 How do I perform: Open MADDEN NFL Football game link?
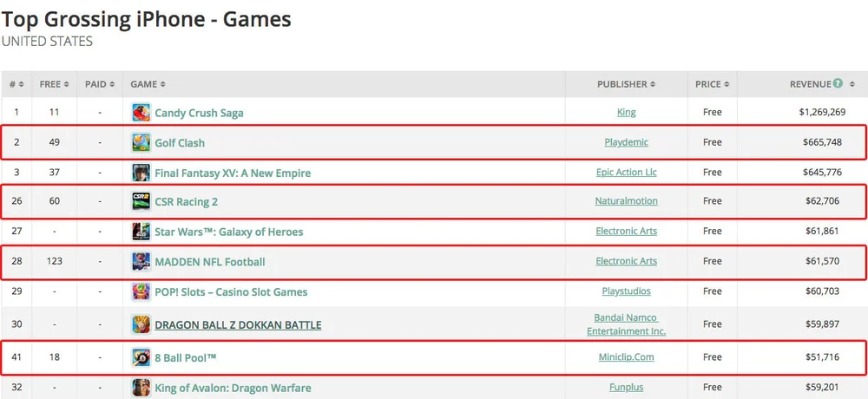210,262
